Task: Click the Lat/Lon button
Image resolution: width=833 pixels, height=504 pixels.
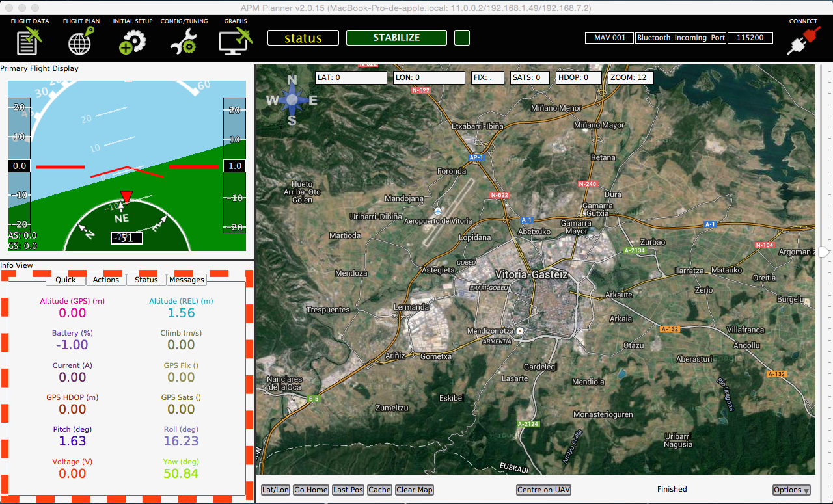Action: click(x=275, y=490)
